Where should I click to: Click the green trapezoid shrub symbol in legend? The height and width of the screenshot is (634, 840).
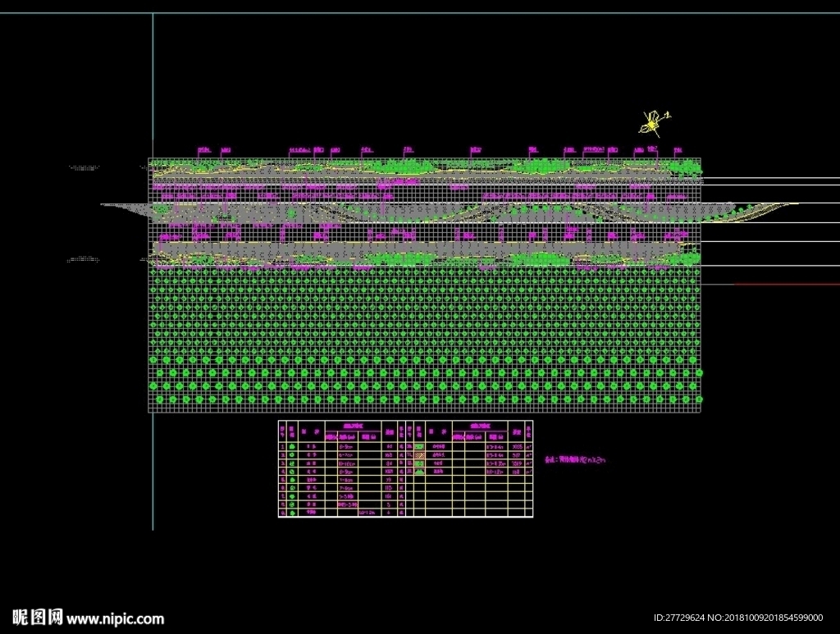(419, 472)
